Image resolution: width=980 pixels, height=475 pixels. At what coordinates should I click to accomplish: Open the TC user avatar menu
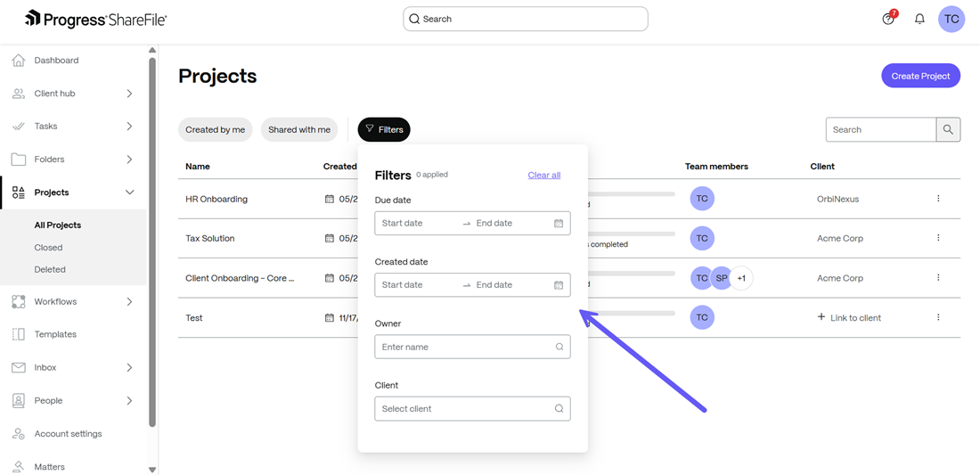pos(951,19)
